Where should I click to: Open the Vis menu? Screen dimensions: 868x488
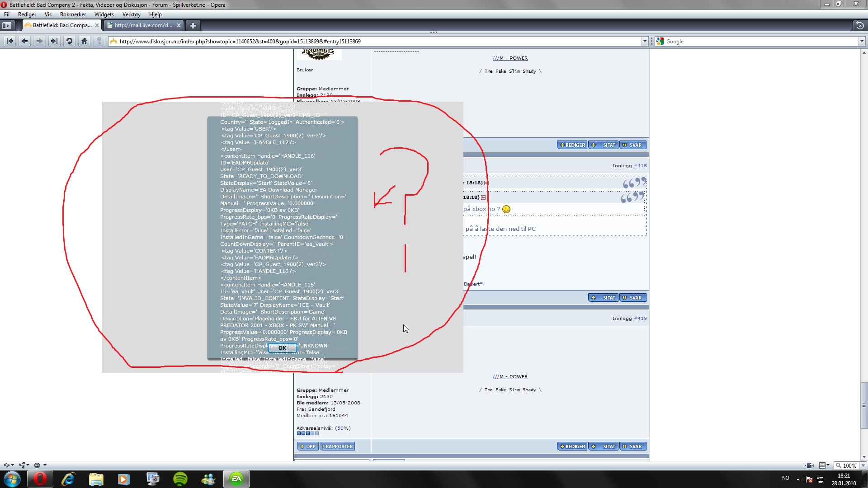coord(48,14)
